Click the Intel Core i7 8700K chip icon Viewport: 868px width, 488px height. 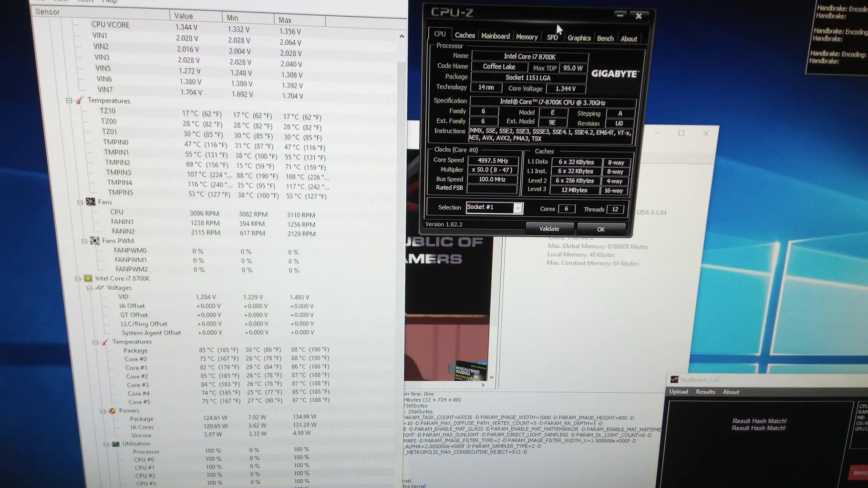tap(88, 278)
